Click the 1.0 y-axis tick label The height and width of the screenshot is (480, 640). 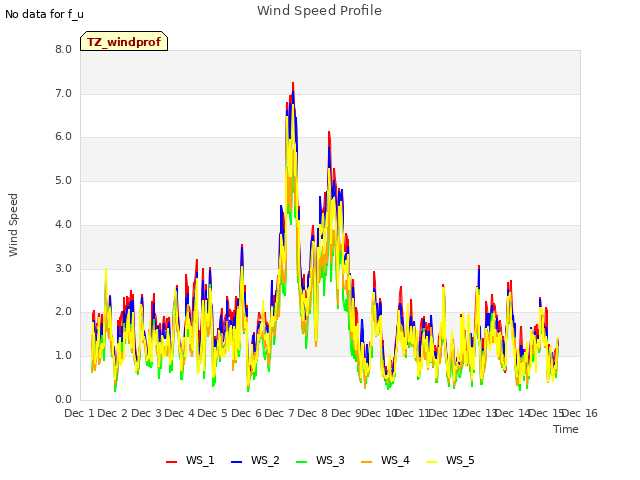click(x=63, y=356)
